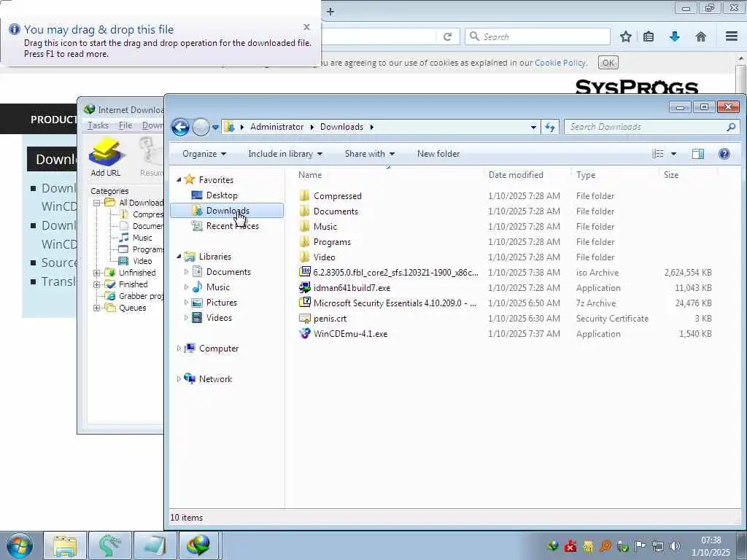Open the Share with dropdown
The image size is (747, 560).
(x=370, y=154)
